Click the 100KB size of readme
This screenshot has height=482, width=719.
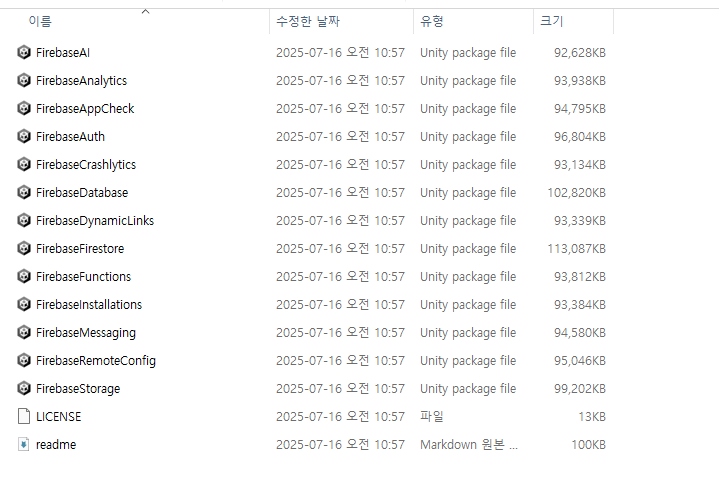tap(588, 444)
